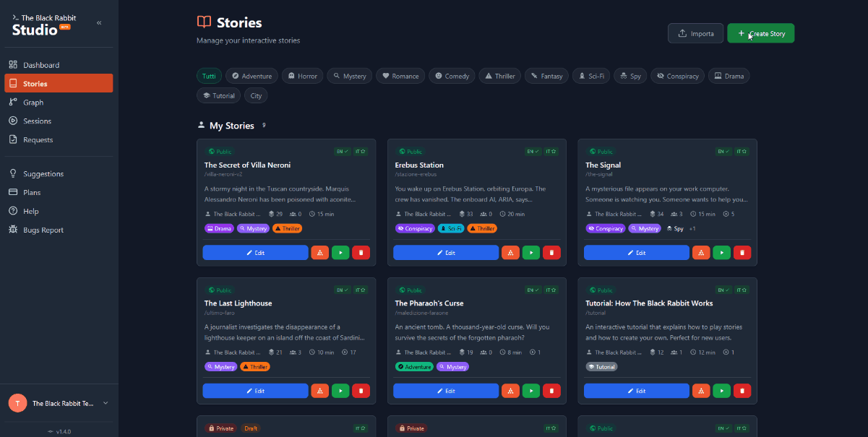Screen dimensions: 868x437
Task: Edit The Last Lighthouse story
Action: (255, 391)
